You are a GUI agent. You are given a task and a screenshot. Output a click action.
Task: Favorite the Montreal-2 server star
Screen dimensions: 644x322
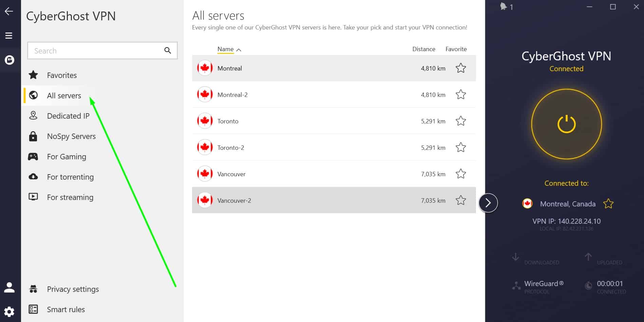461,95
